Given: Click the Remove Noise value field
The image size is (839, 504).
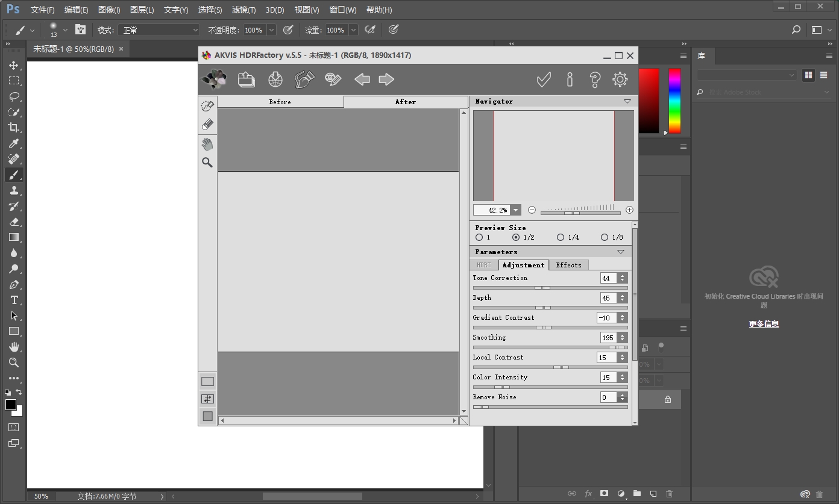Looking at the screenshot, I should click(609, 397).
